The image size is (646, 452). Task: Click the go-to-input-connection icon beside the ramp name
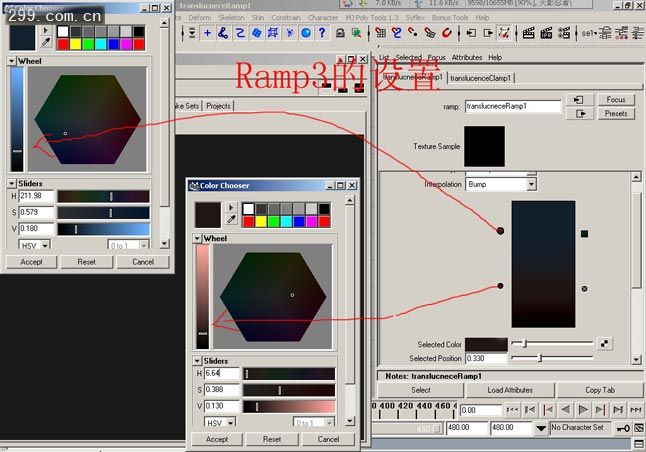coord(579,100)
